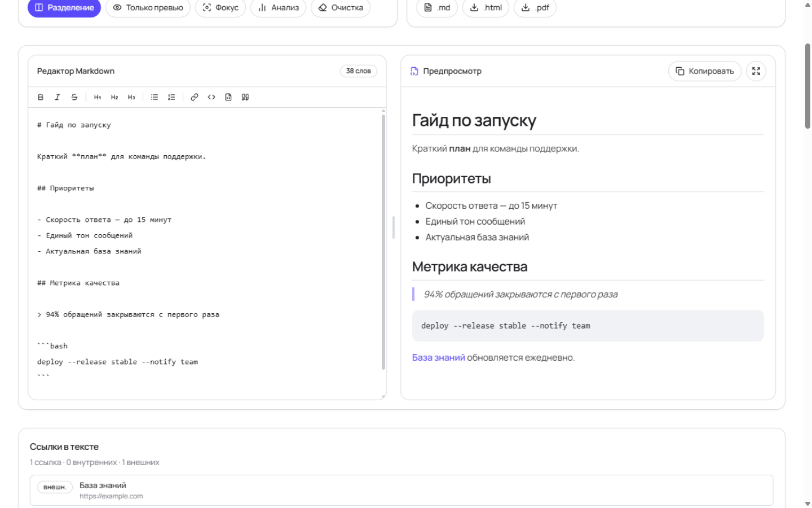Insert a blockquote via quote icon
This screenshot has width=812, height=508.
coord(245,97)
